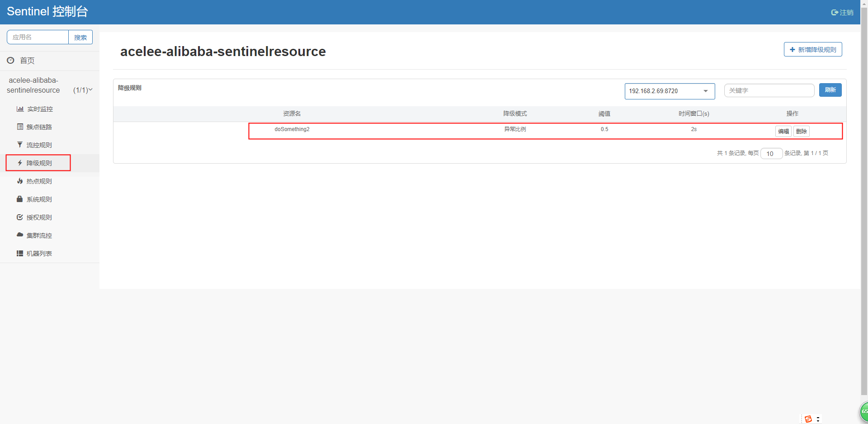Click the list icon for 簇点链路

pyautogui.click(x=20, y=127)
